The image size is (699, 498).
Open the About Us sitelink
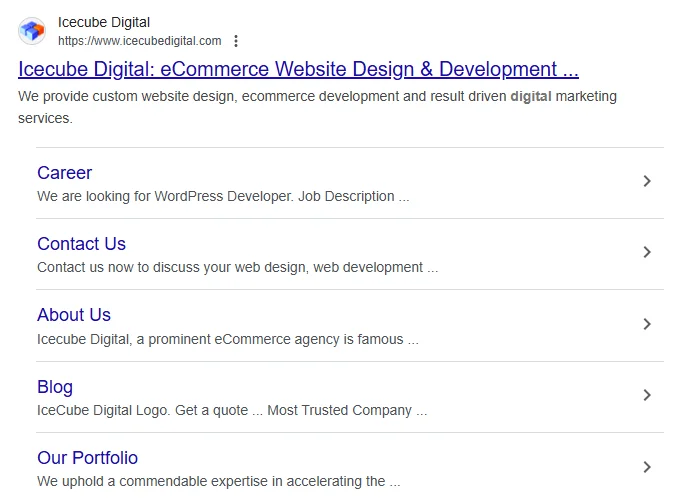pos(74,315)
